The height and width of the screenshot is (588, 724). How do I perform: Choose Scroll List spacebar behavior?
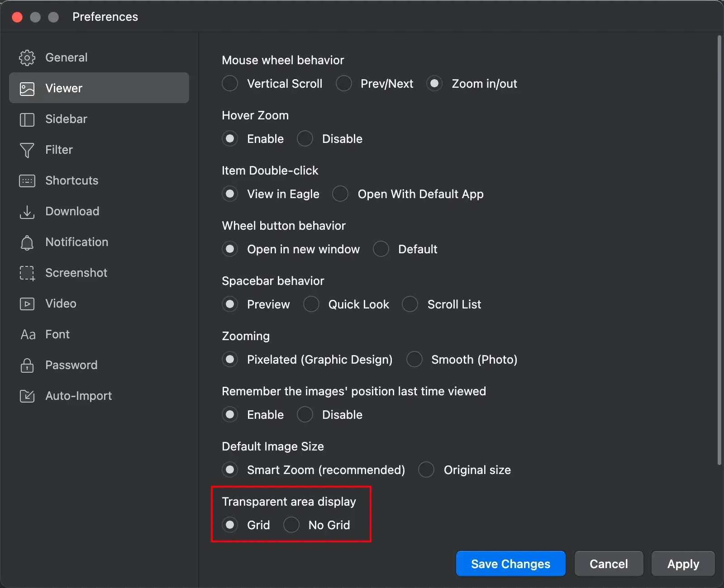tap(410, 304)
